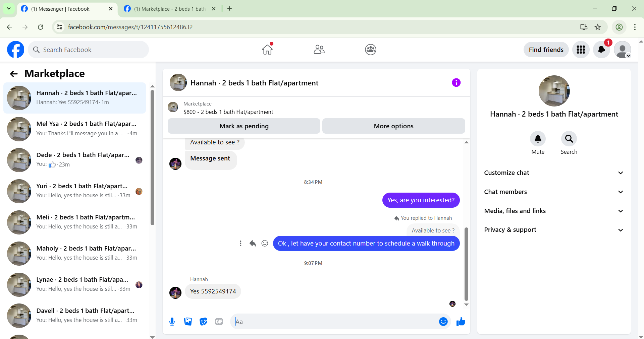Open Chrome three-dot menu

(635, 27)
